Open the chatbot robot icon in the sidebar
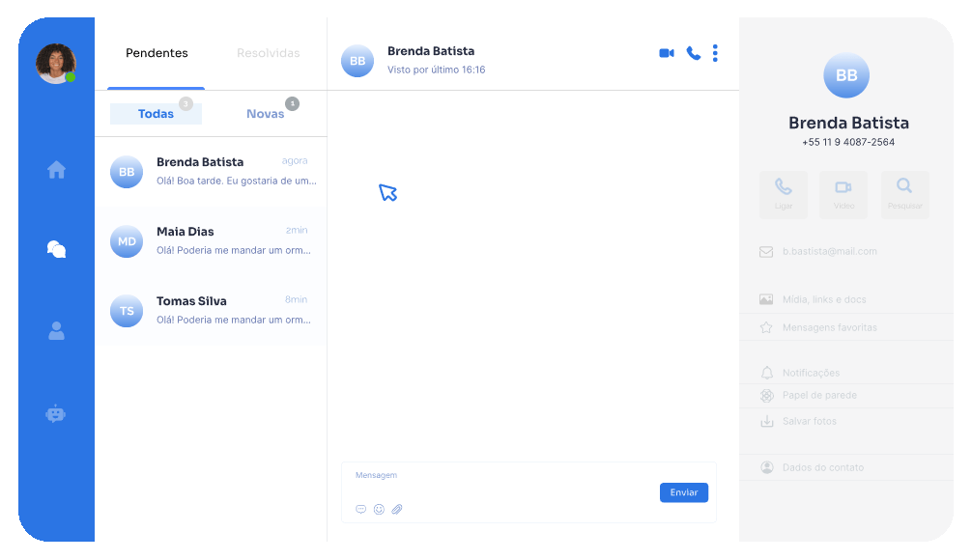This screenshot has height=560, width=972. point(56,414)
